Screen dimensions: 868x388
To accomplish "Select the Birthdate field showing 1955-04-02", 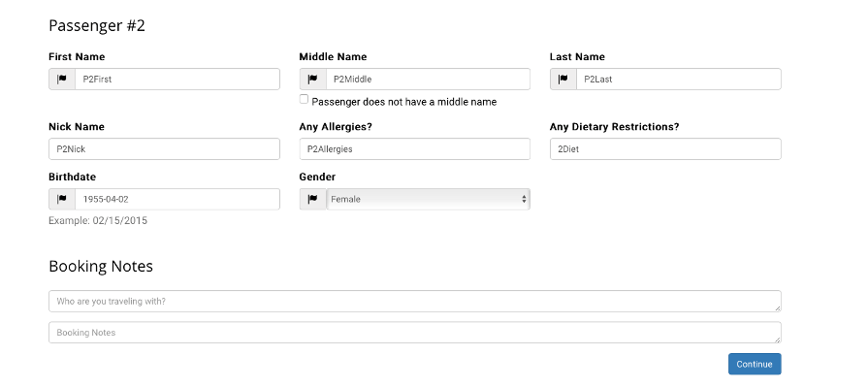I will pos(177,200).
